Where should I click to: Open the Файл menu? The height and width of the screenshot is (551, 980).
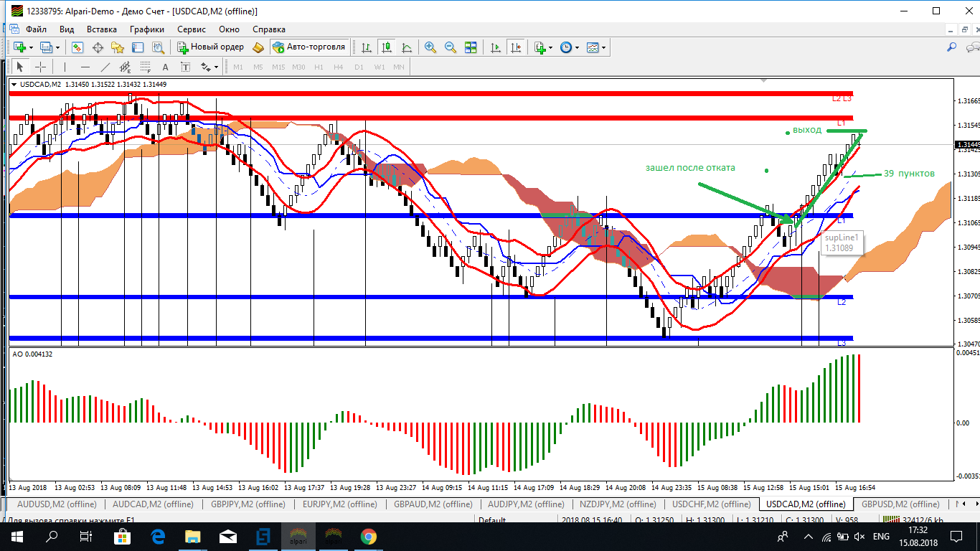tap(36, 29)
